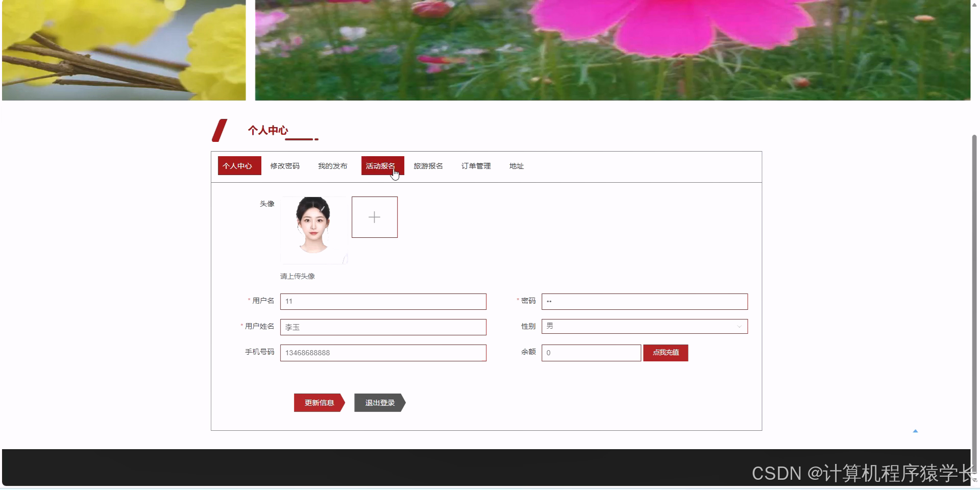Viewport: 980px width, 490px height.
Task: Switch to the 订单管理 tab
Action: pyautogui.click(x=475, y=166)
